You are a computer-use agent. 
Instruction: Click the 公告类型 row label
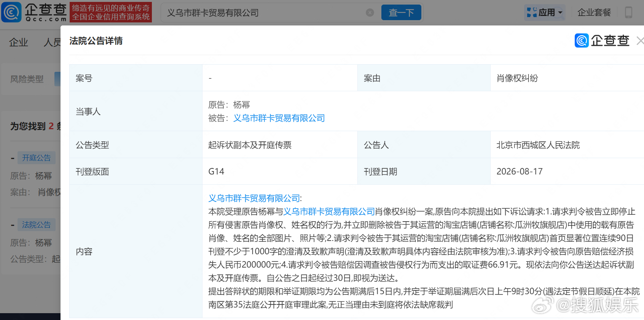(92, 145)
